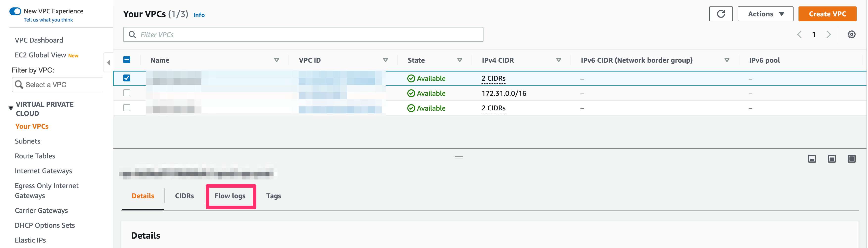The height and width of the screenshot is (248, 868).
Task: Go to previous page arrow
Action: 799,34
